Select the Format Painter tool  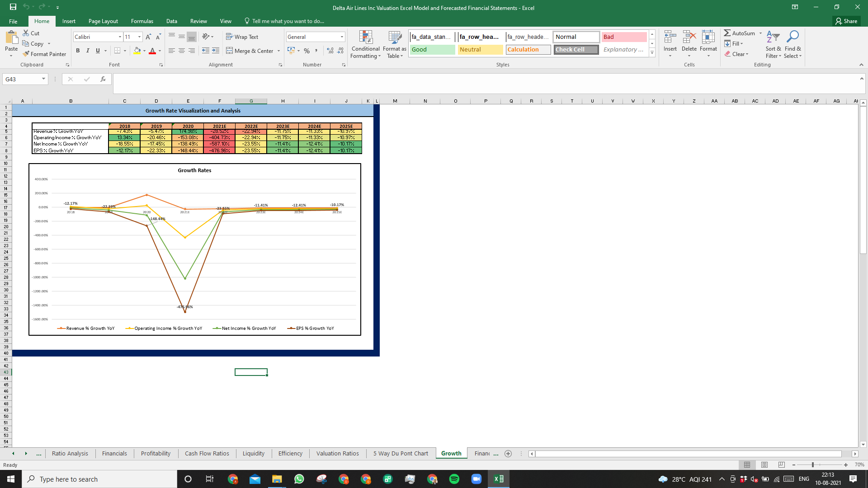point(44,54)
